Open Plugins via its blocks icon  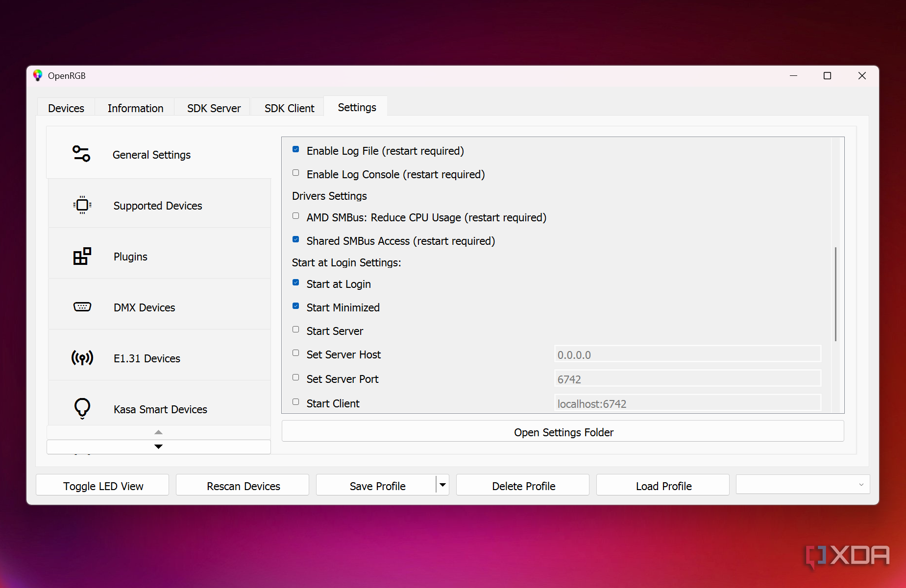click(82, 256)
